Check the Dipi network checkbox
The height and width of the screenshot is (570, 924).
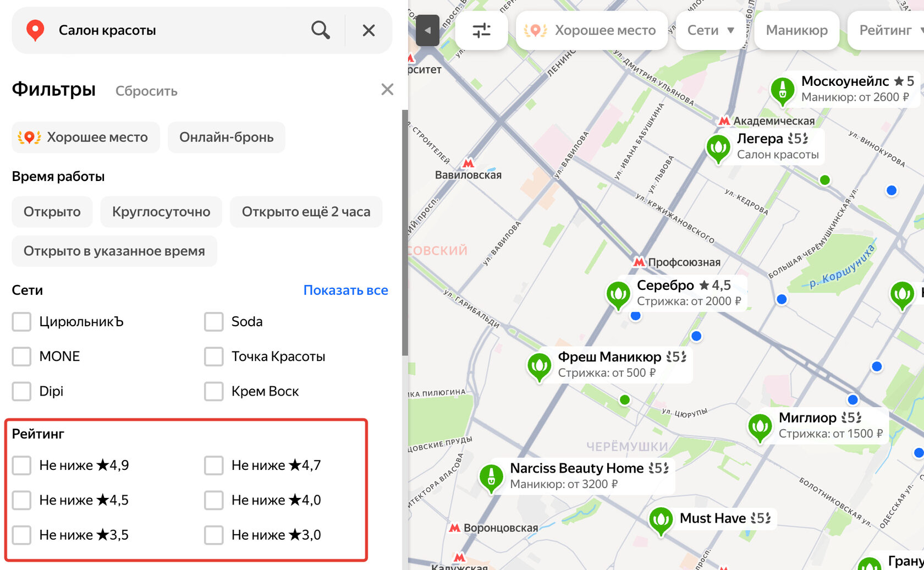21,392
